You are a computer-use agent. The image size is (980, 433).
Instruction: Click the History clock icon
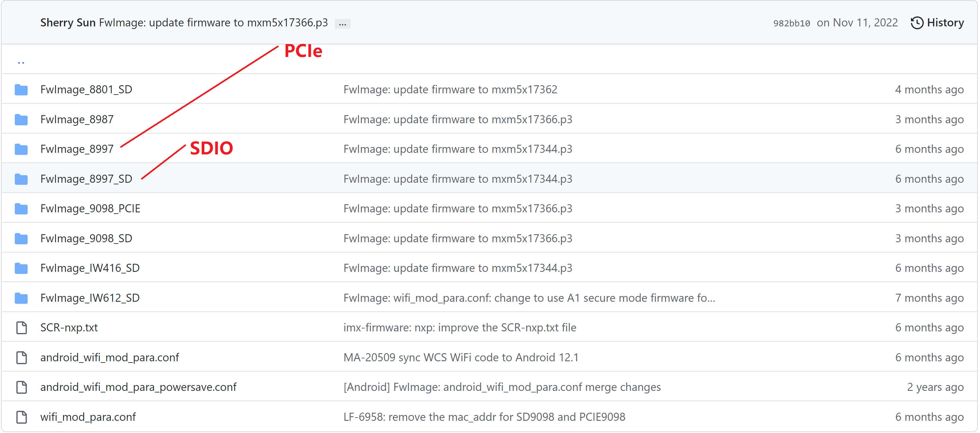click(917, 23)
